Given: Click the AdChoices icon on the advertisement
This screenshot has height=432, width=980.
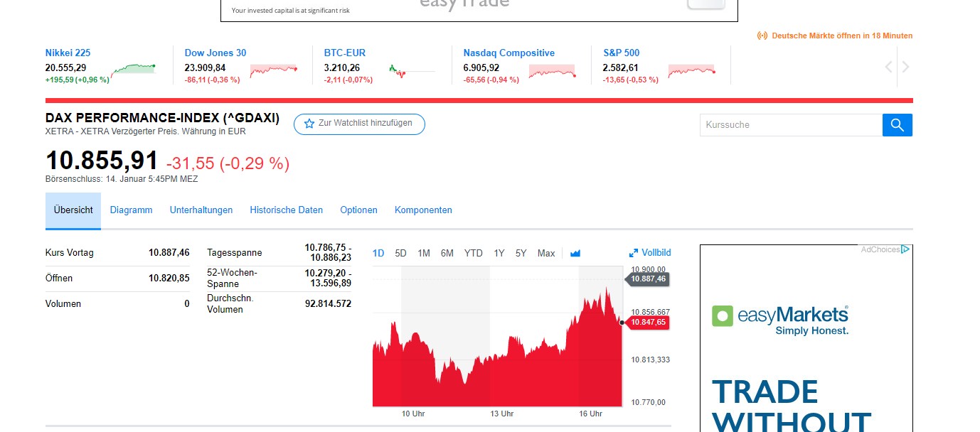Looking at the screenshot, I should click(x=905, y=249).
